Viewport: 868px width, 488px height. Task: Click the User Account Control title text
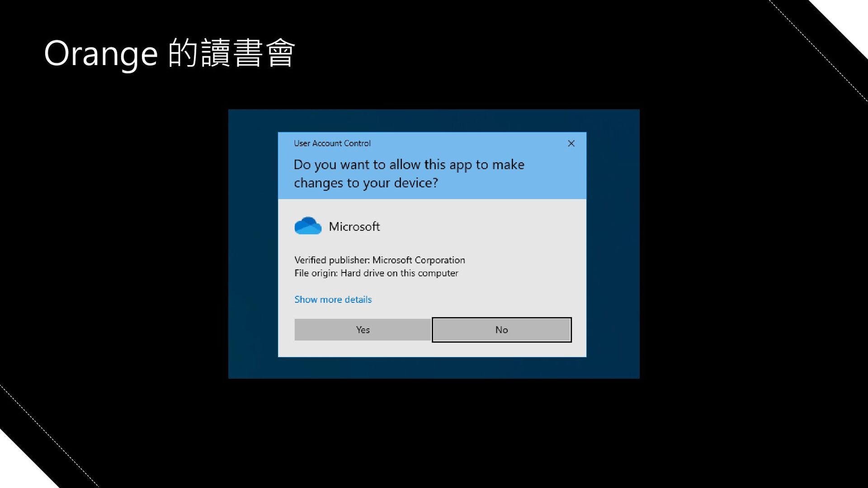tap(332, 143)
